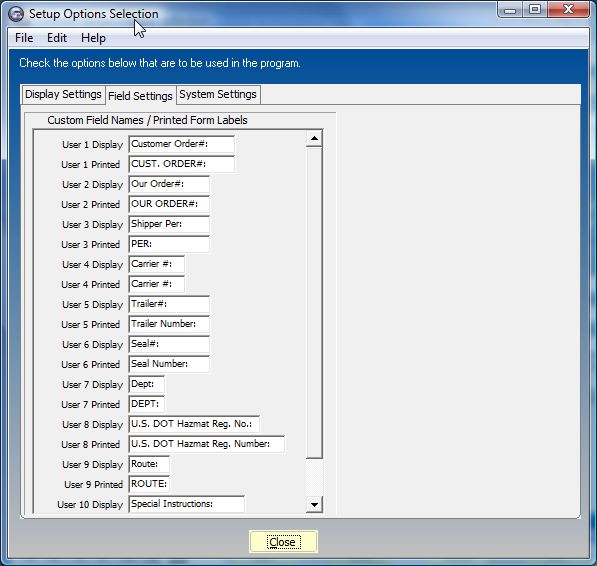Click the Close button
The height and width of the screenshot is (566, 597).
coord(283,542)
